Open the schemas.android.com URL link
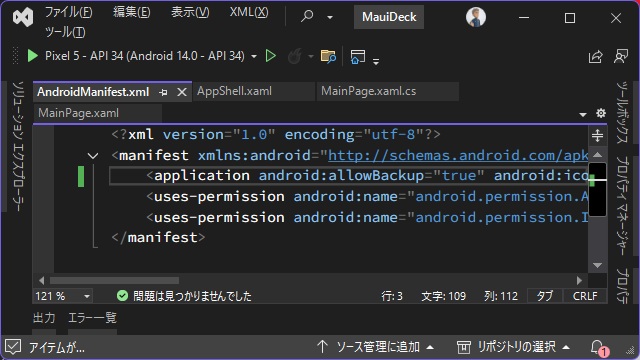640x360 pixels. tap(458, 155)
